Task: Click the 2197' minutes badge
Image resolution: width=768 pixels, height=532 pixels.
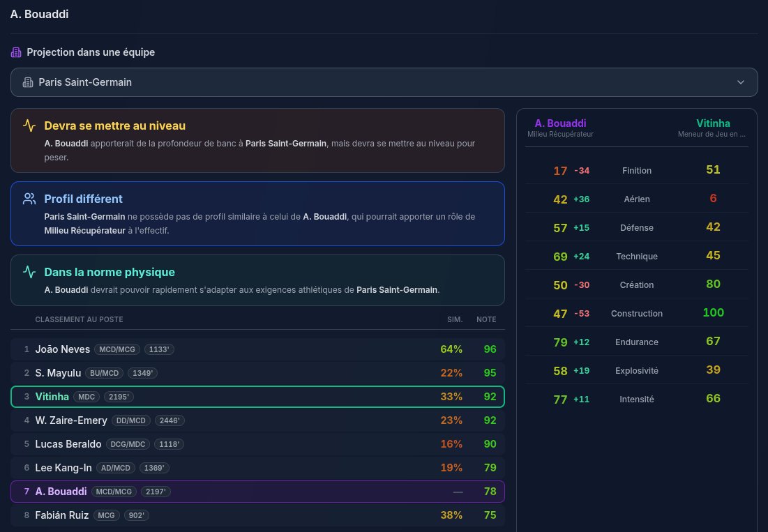Action: click(x=156, y=492)
